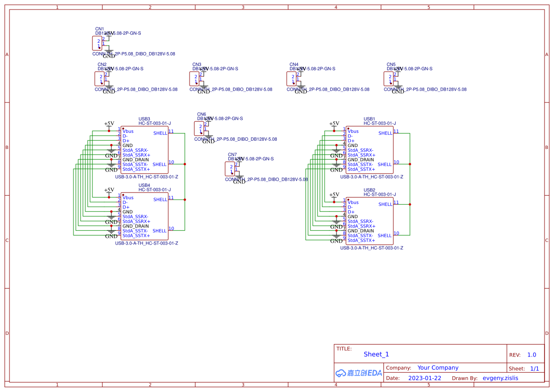
Task: Click the CN4 designator label
Action: [x=294, y=64]
